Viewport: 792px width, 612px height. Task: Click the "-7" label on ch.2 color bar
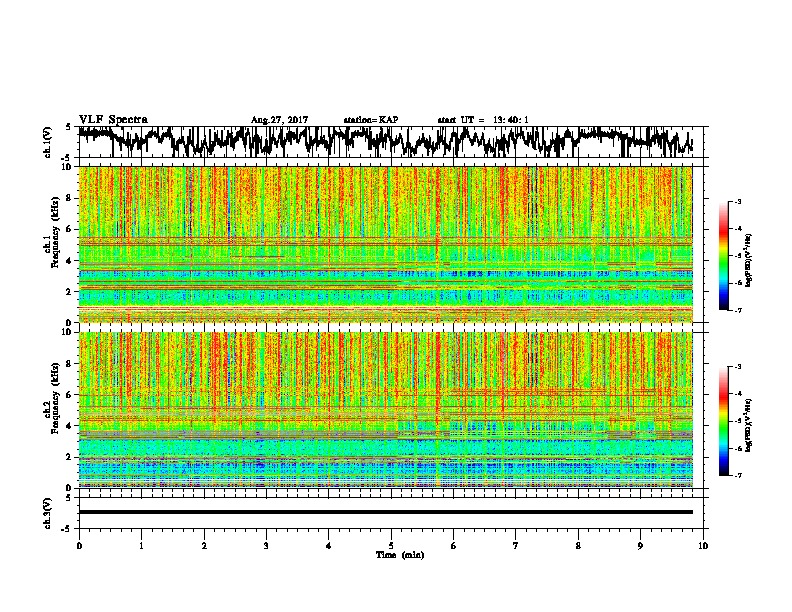pos(738,475)
